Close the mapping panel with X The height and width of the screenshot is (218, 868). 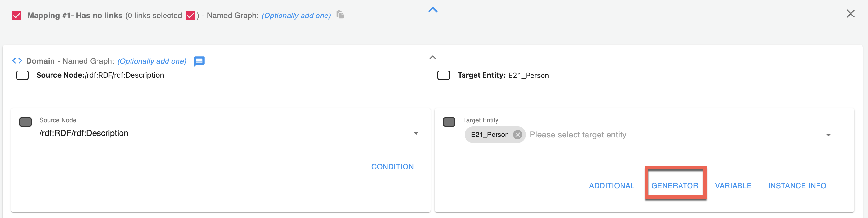[x=850, y=14]
